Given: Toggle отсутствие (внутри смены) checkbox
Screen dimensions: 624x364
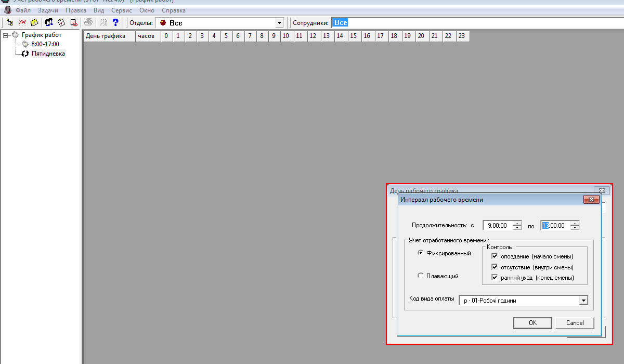Looking at the screenshot, I should (495, 267).
